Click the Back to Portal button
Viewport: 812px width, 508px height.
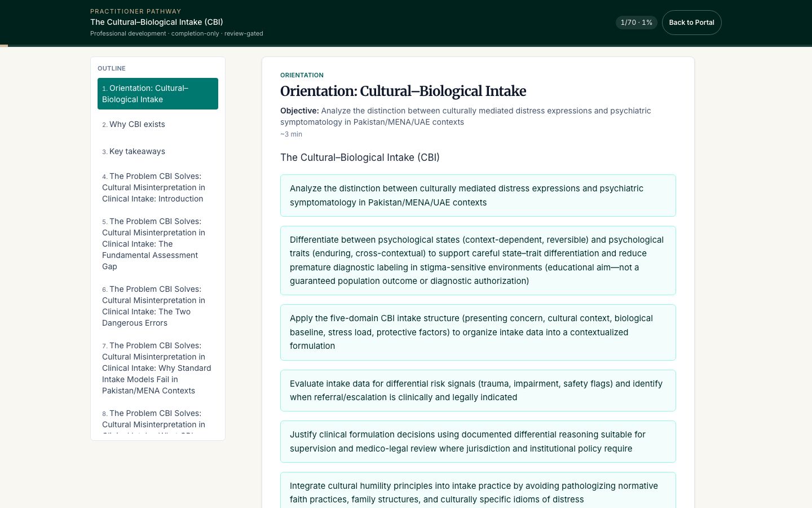tap(691, 23)
